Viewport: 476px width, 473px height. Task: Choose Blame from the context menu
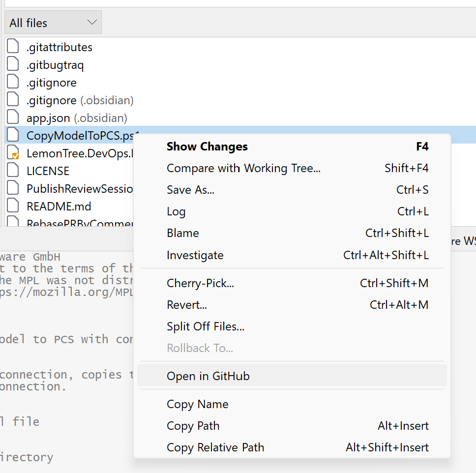click(x=182, y=233)
